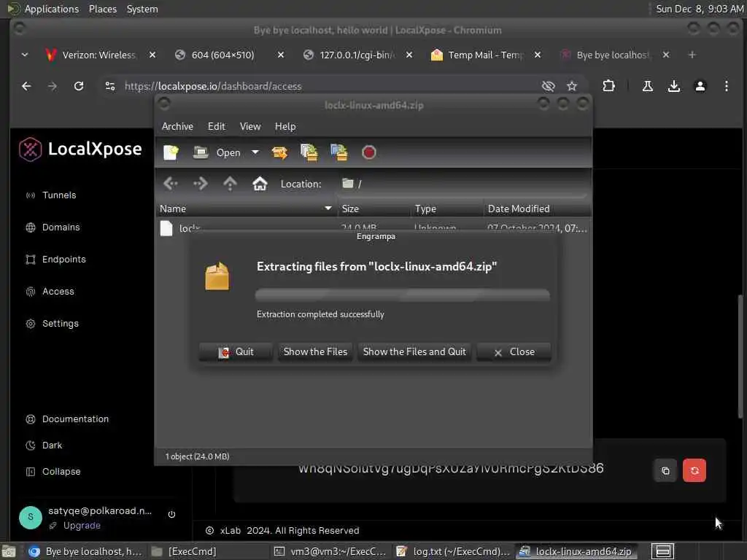Switch to log.txt taskbar window

point(454,551)
